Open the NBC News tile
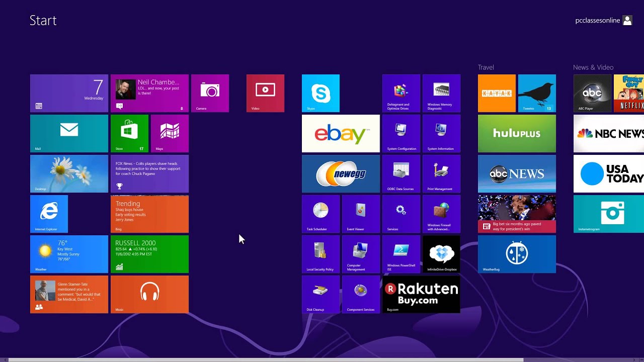Viewport: 644px width, 362px height. pos(609,133)
